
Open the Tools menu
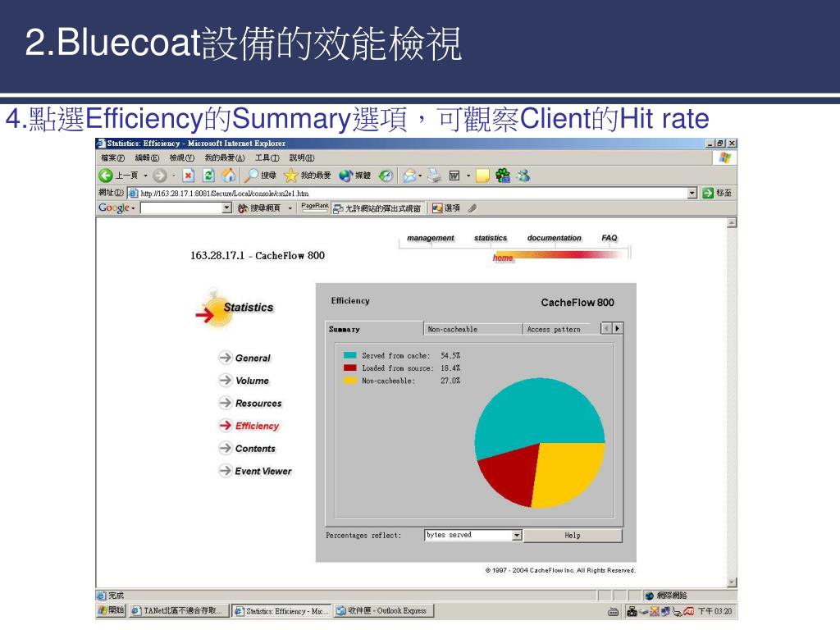(267, 157)
